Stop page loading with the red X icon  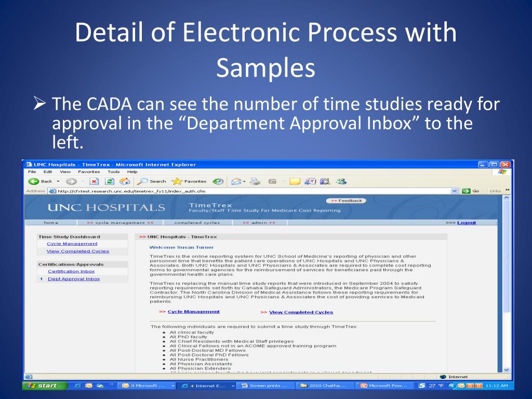pyautogui.click(x=94, y=181)
